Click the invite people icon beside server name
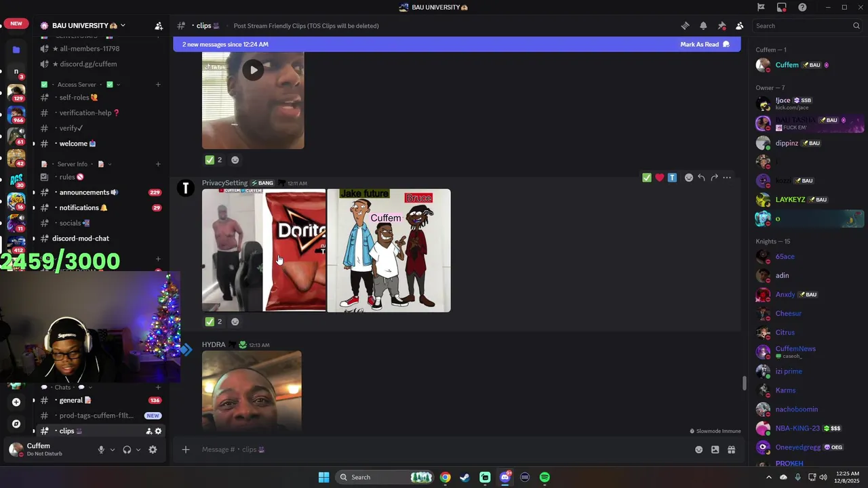The height and width of the screenshot is (488, 868). [x=159, y=26]
